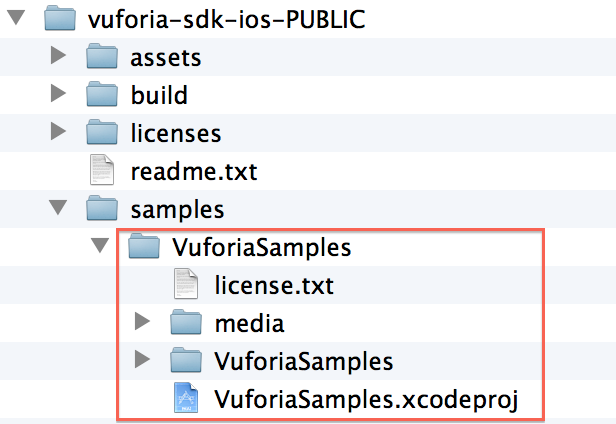Click the collapsed VuforiaSamples subfolder name

(x=304, y=361)
